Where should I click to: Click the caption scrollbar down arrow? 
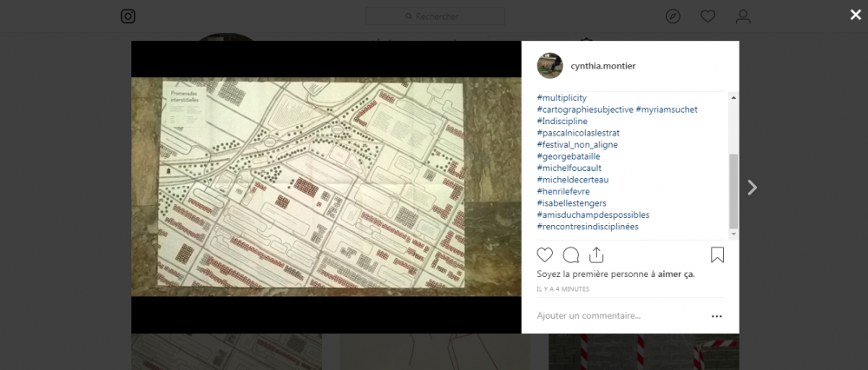pos(733,235)
